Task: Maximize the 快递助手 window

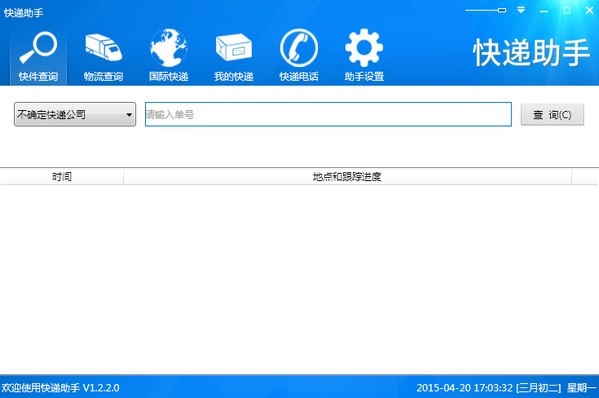Action: pos(567,10)
